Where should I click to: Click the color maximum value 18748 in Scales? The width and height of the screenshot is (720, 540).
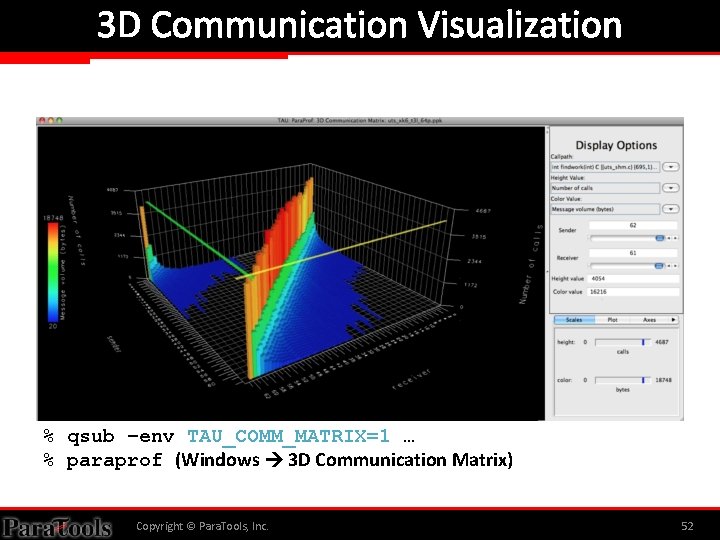click(664, 380)
